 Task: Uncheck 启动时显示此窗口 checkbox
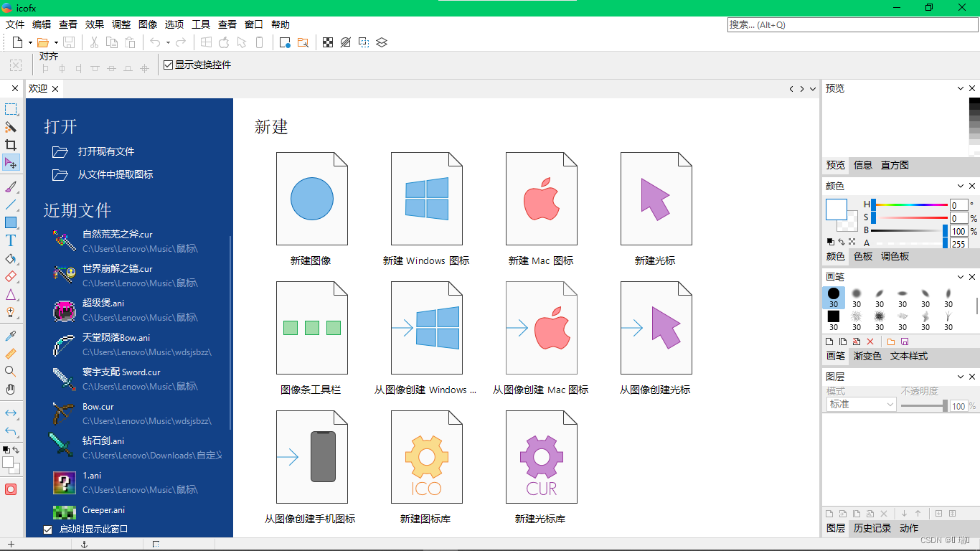pyautogui.click(x=48, y=529)
